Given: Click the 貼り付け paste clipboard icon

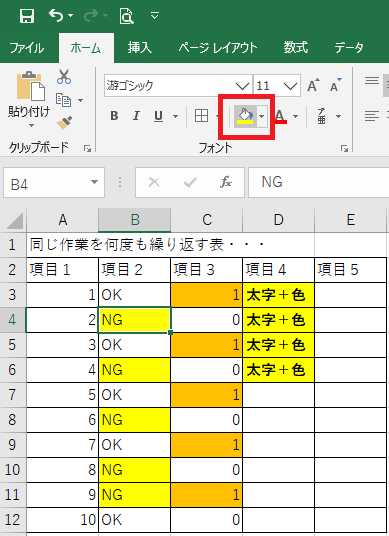Looking at the screenshot, I should click(31, 86).
